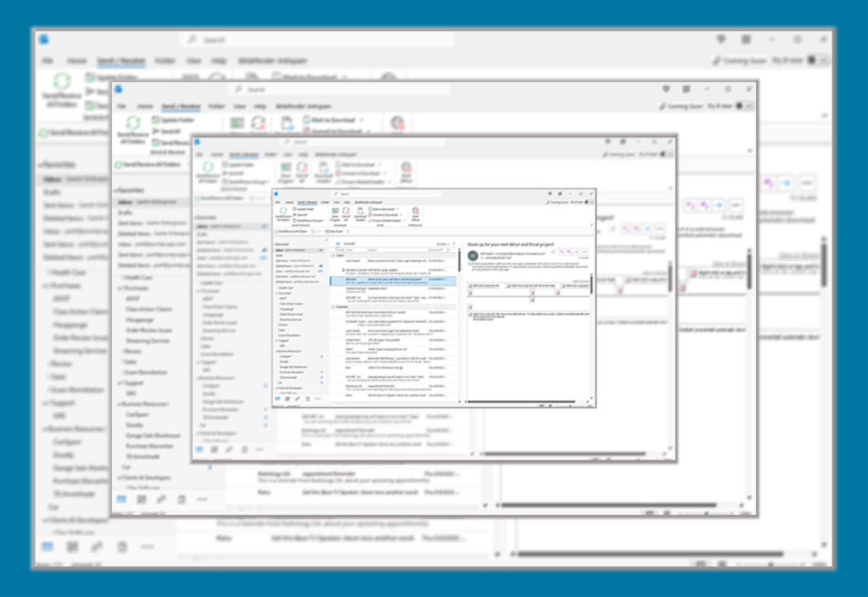Click the Search box in largest window
This screenshot has height=597, width=868.
[317, 39]
